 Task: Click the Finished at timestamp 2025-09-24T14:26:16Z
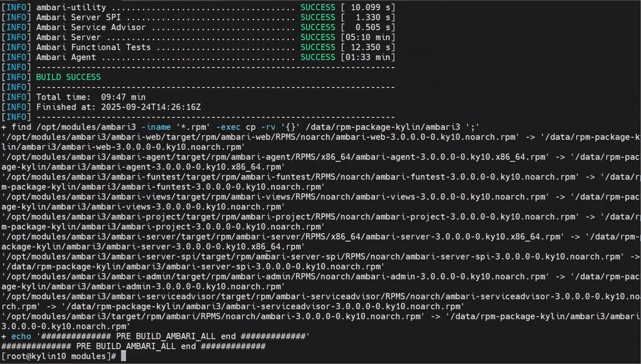click(151, 107)
